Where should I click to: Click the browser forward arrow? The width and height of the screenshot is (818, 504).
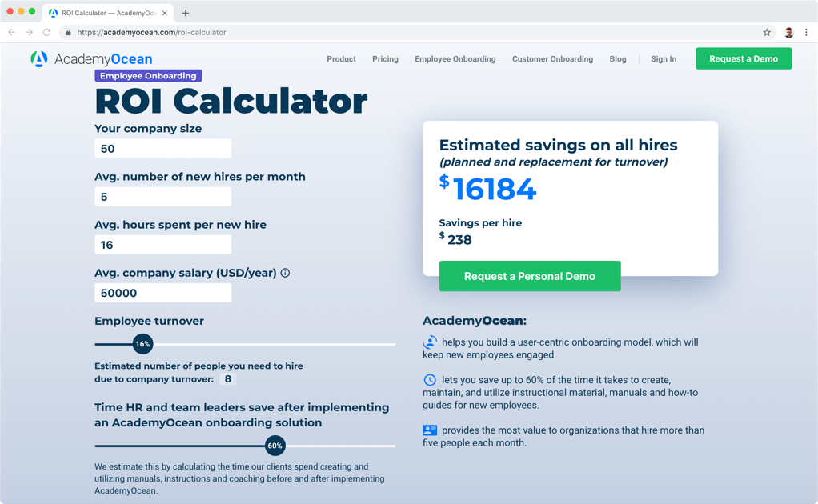[29, 32]
